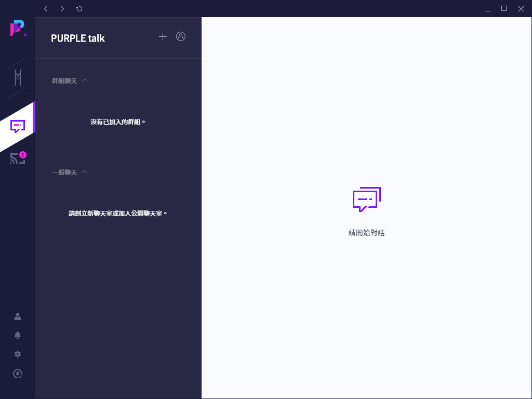Screen dimensions: 532x399
Task: Create a new chat with the plus icon
Action: (x=163, y=37)
